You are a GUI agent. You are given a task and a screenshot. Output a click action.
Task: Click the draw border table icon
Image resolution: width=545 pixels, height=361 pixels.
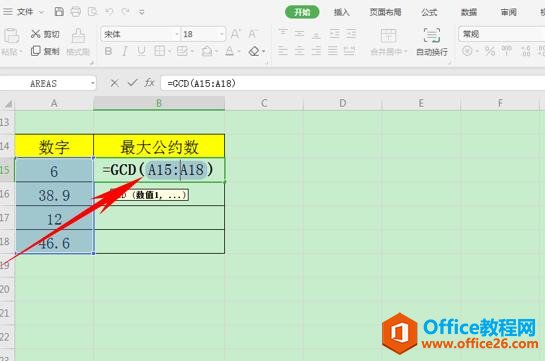coord(182,51)
